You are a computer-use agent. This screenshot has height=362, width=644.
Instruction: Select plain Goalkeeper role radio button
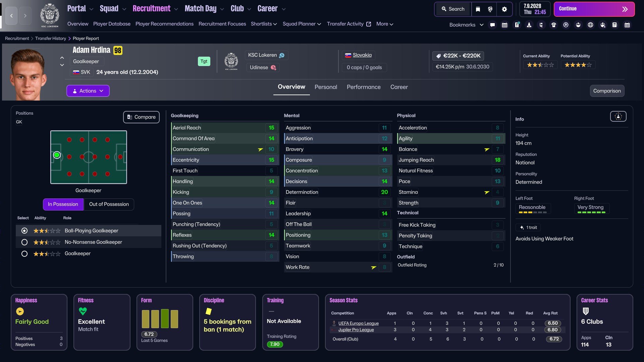(24, 254)
